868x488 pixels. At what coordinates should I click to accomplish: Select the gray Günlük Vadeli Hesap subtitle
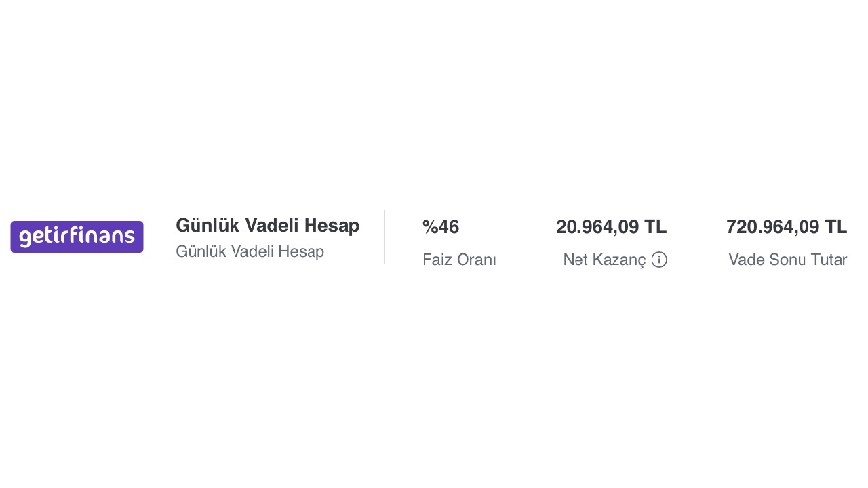coord(250,251)
